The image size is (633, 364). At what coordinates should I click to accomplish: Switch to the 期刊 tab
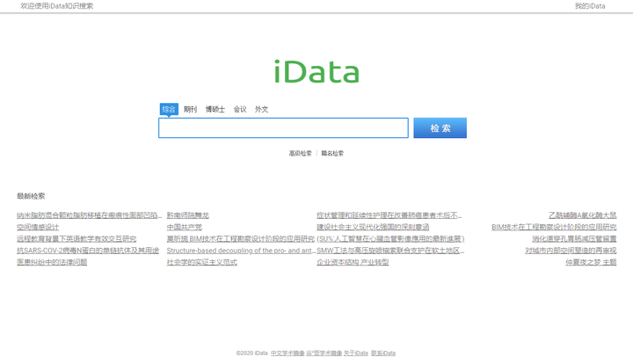click(190, 109)
